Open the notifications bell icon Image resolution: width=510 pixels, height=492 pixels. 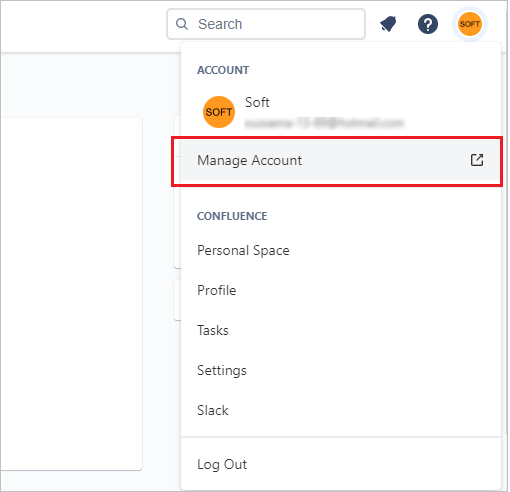(389, 24)
